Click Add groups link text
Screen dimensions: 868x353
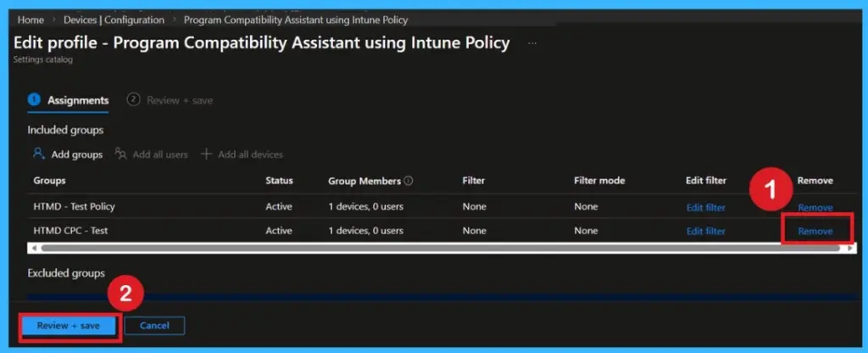click(77, 154)
